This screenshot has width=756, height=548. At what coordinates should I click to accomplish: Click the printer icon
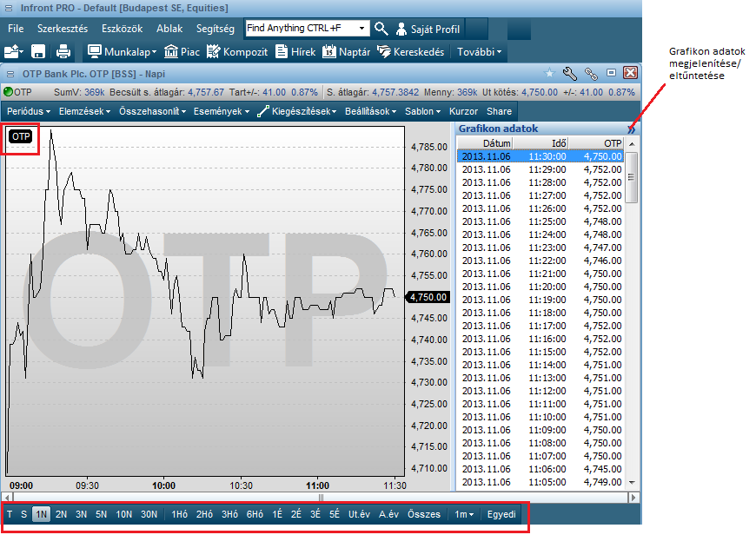[63, 51]
